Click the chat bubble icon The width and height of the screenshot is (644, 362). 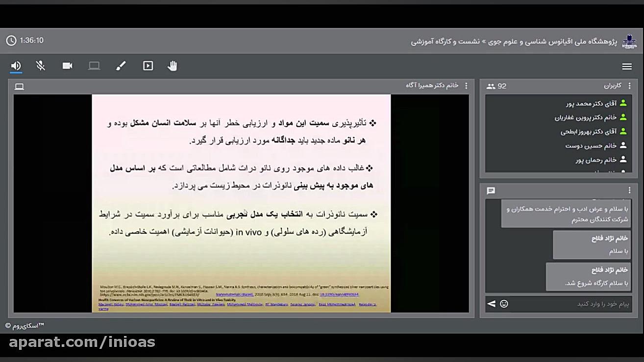coord(491,191)
